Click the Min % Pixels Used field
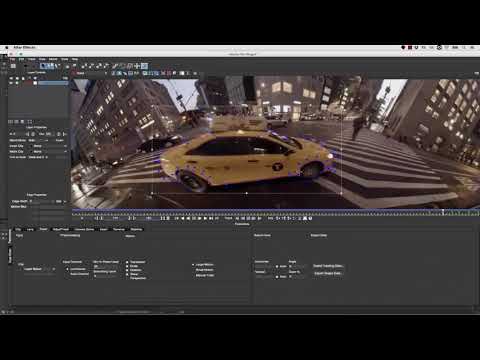 105,266
